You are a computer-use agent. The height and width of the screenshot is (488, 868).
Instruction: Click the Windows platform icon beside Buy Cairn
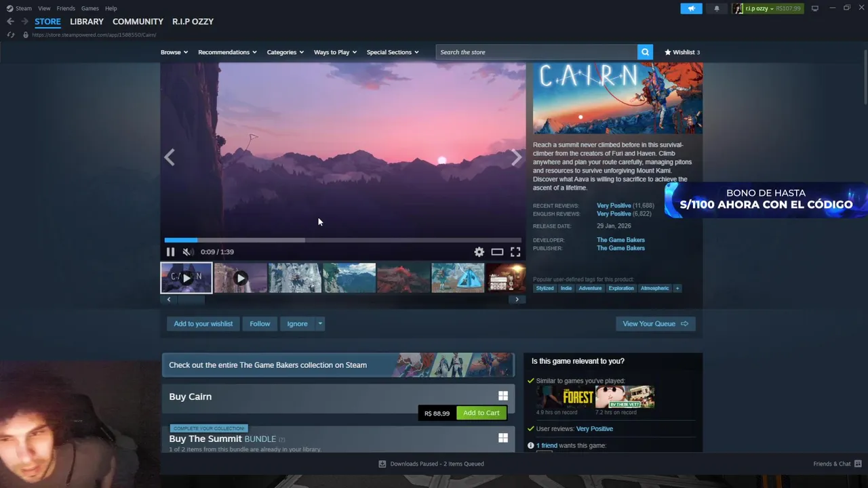(503, 396)
